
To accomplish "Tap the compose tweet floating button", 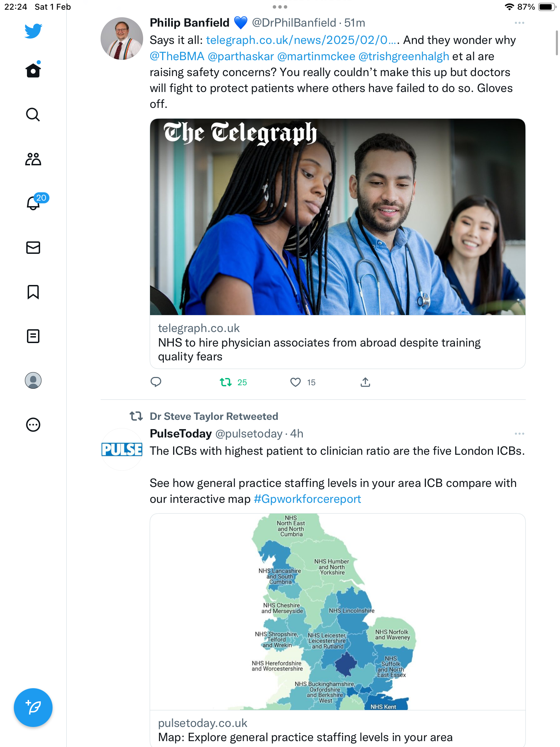I will click(x=33, y=708).
